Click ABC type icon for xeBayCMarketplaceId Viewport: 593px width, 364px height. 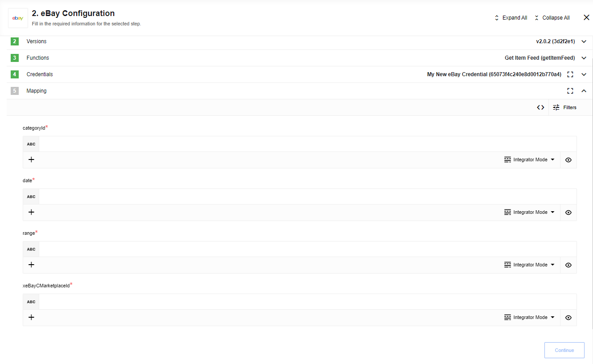31,302
